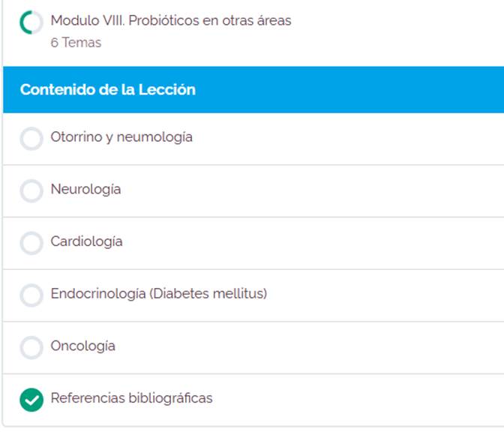Click the blue "Contenido de la Lección" header
504x432 pixels.
107,90
